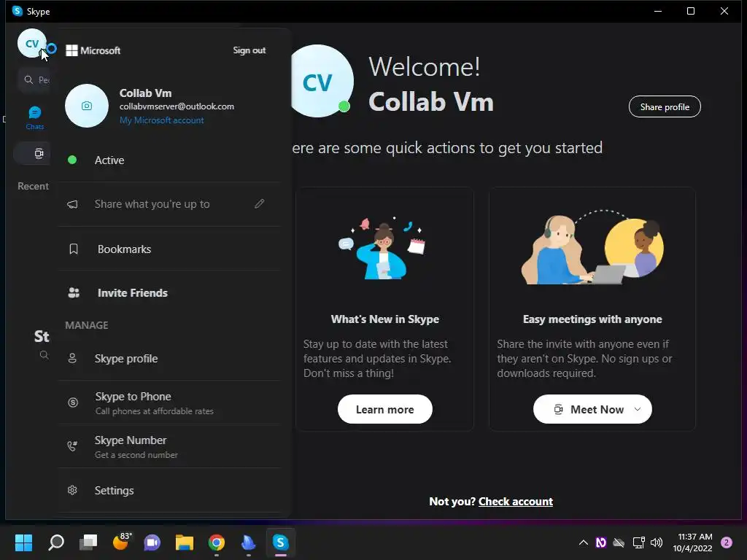
Task: Launch Chat (Teams) from taskbar
Action: pos(152,542)
